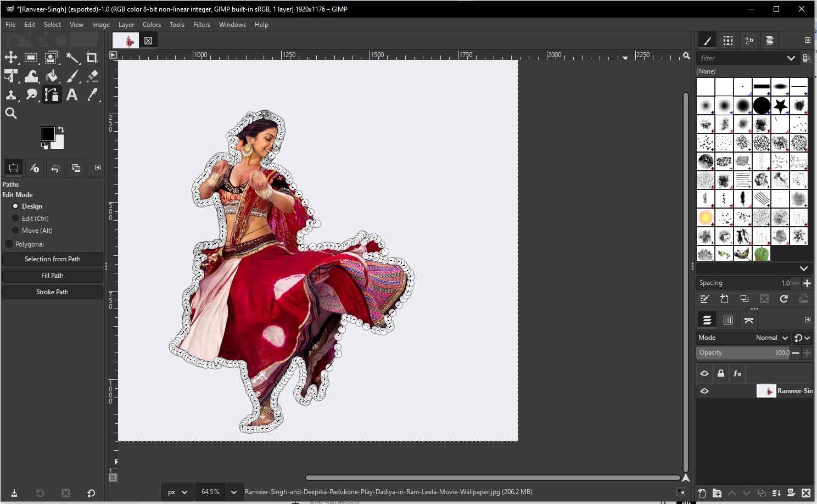Select the Eraser tool
Image resolution: width=817 pixels, height=504 pixels.
[92, 76]
